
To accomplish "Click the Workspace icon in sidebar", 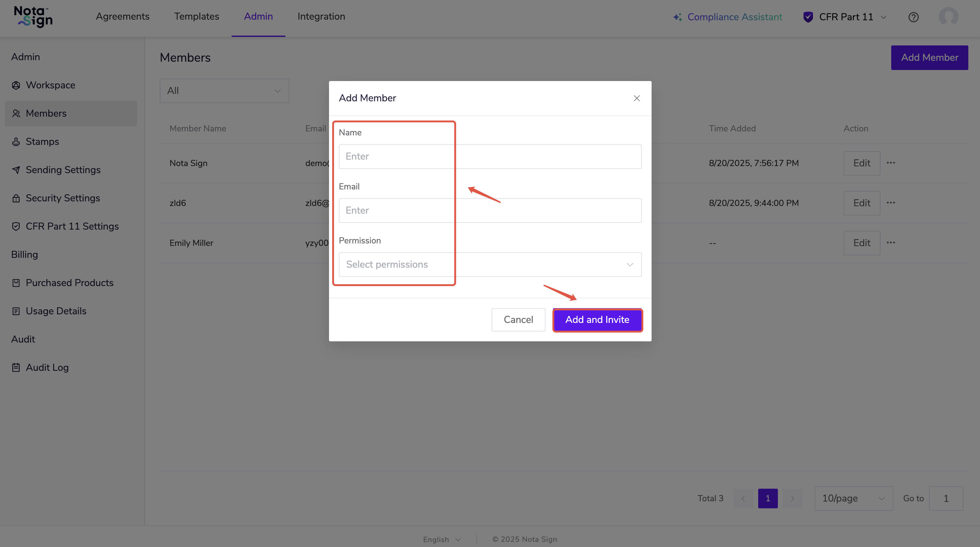I will click(x=16, y=85).
